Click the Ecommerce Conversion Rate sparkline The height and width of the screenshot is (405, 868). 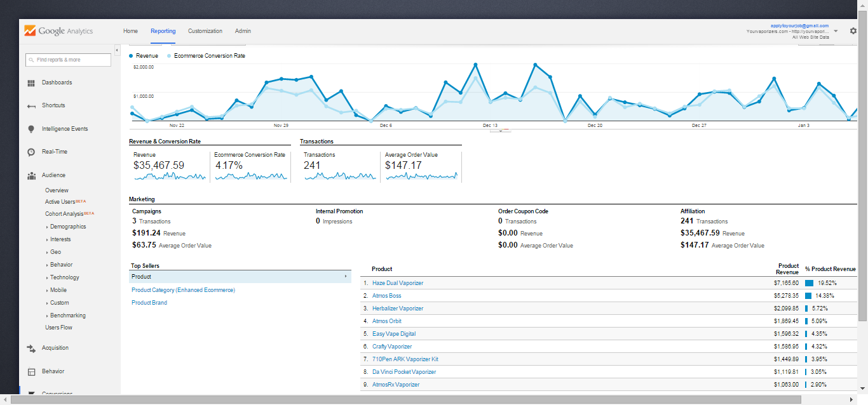(250, 176)
